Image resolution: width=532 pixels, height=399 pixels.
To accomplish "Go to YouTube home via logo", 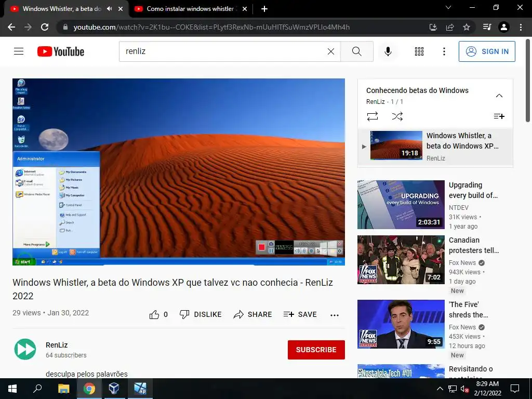I will 61,51.
